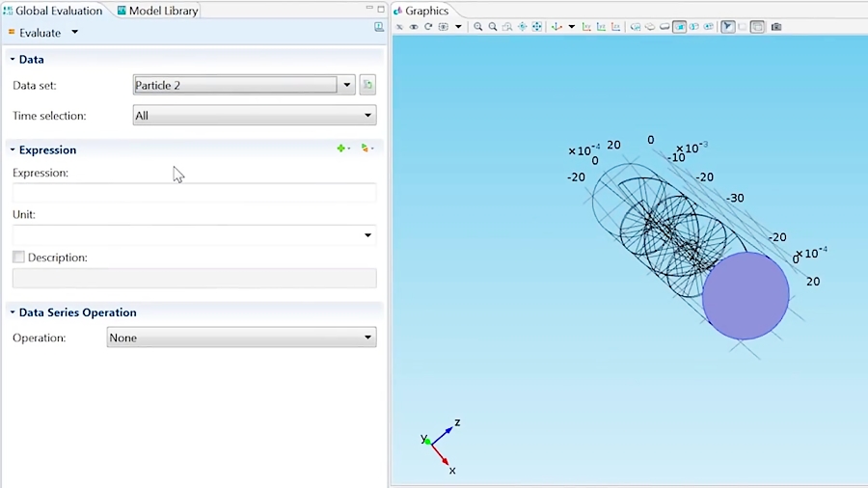
Task: Click the Replace Expression arrow icon
Action: tap(366, 149)
